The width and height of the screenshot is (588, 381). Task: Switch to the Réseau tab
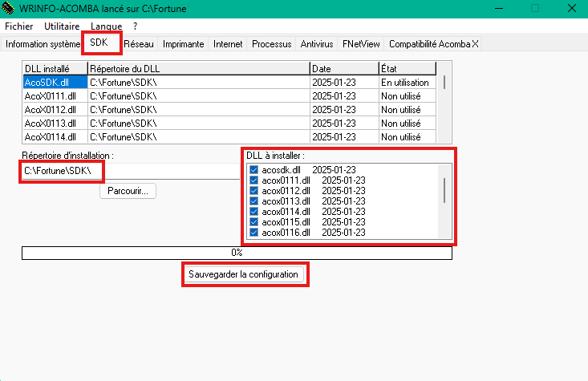(x=138, y=44)
